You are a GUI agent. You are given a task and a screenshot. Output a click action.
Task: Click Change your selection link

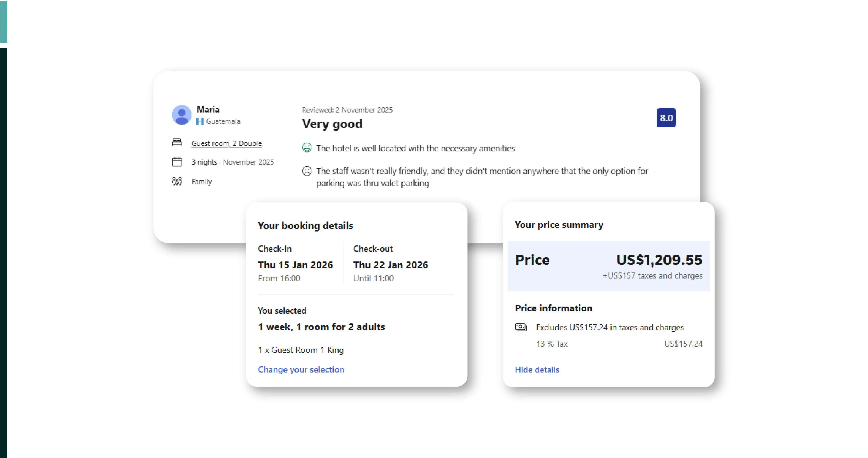tap(301, 369)
